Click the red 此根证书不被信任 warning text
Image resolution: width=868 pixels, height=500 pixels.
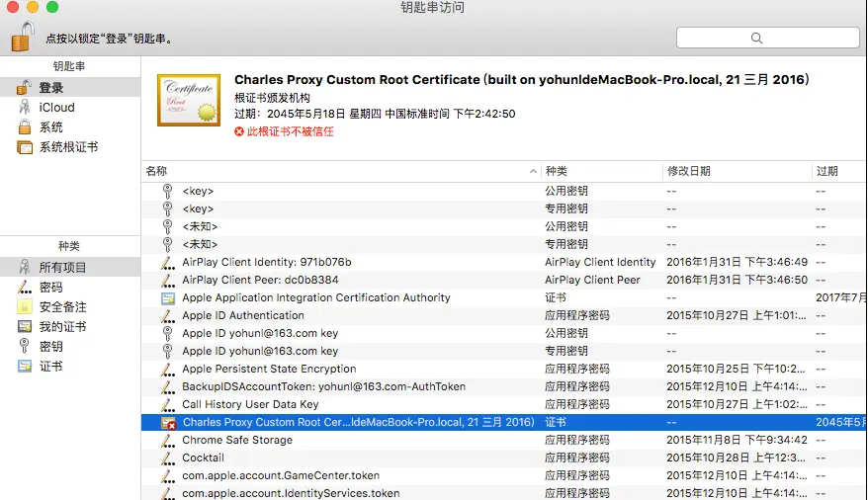pos(290,131)
